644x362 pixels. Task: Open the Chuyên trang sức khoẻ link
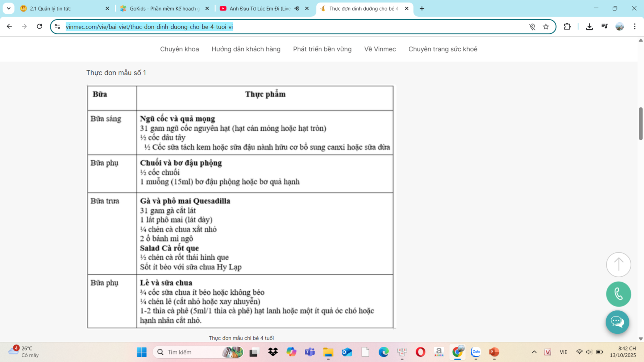[443, 49]
